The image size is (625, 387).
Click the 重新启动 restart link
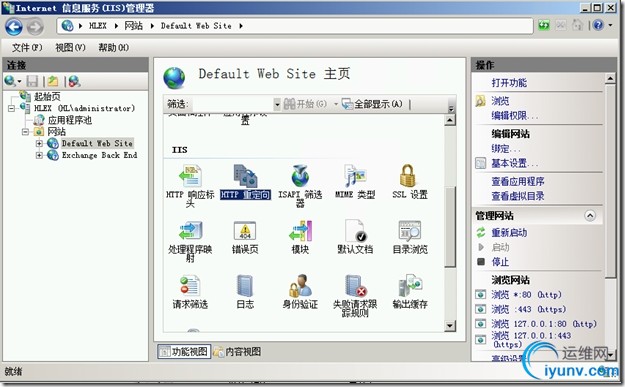[x=509, y=233]
